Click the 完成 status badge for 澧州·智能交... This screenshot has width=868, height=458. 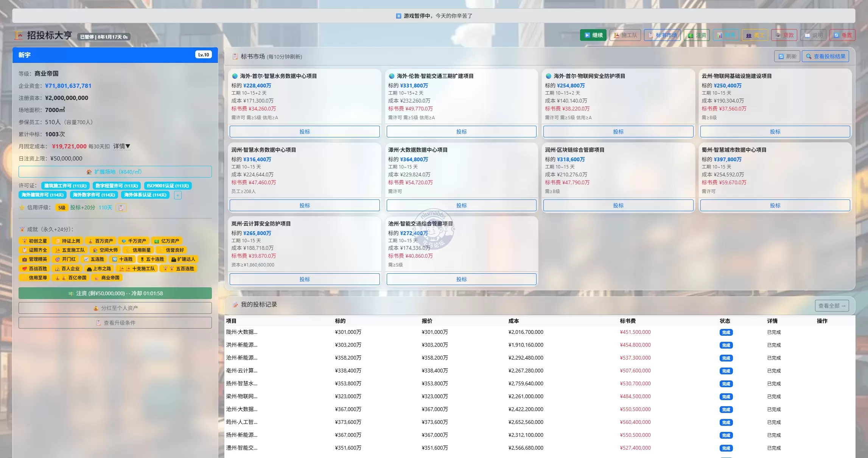pyautogui.click(x=726, y=448)
